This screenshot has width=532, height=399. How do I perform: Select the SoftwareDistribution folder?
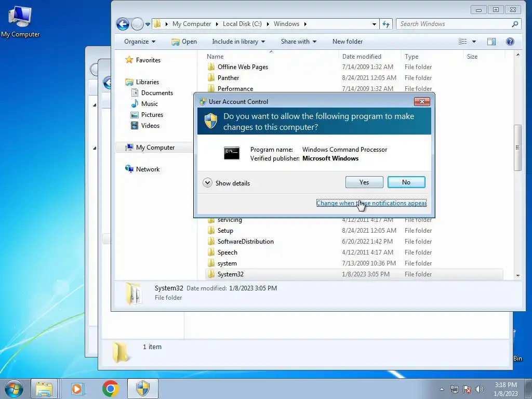pyautogui.click(x=245, y=241)
